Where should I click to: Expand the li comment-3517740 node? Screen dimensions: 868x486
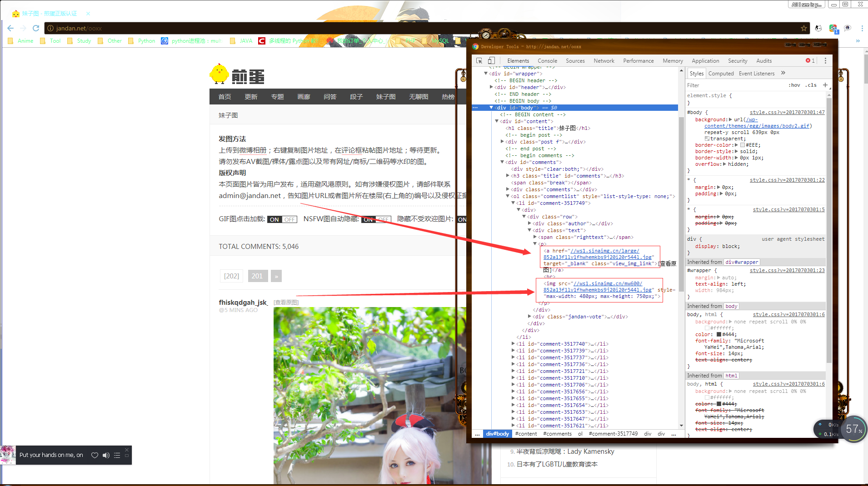click(x=513, y=344)
